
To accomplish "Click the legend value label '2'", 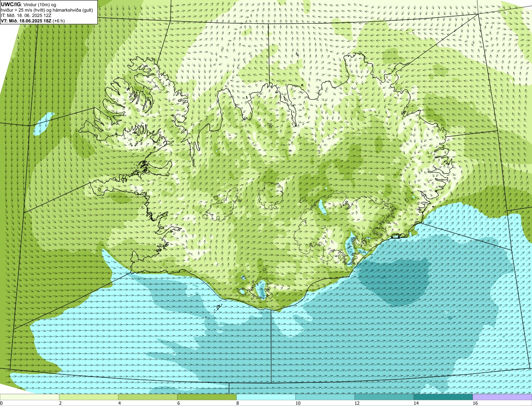I will [60, 403].
